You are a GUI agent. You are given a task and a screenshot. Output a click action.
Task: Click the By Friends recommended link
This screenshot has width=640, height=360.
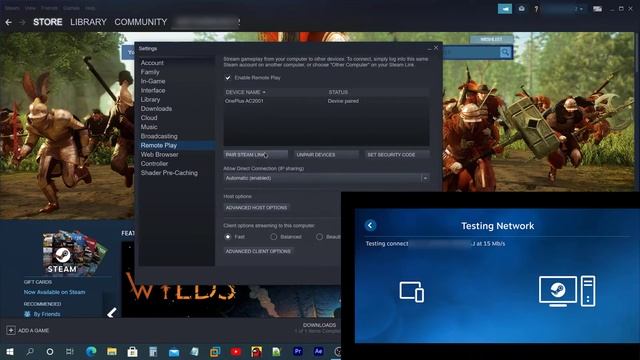point(47,314)
